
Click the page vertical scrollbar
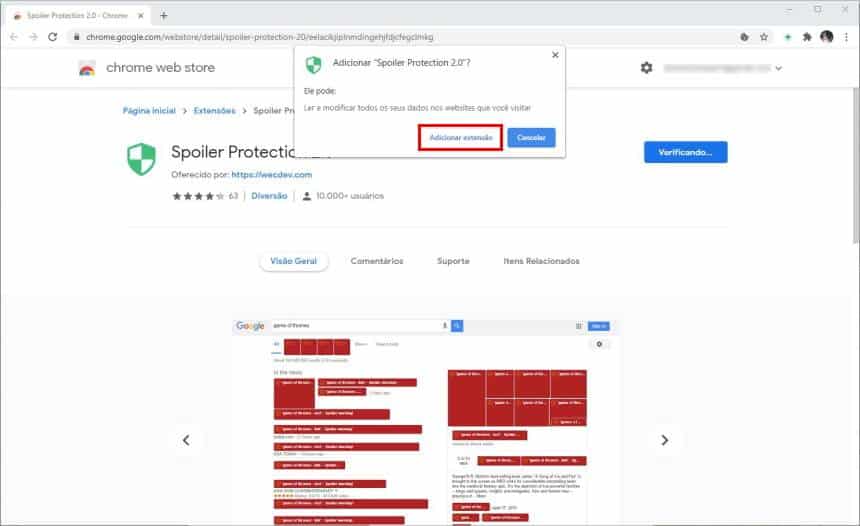(856, 165)
